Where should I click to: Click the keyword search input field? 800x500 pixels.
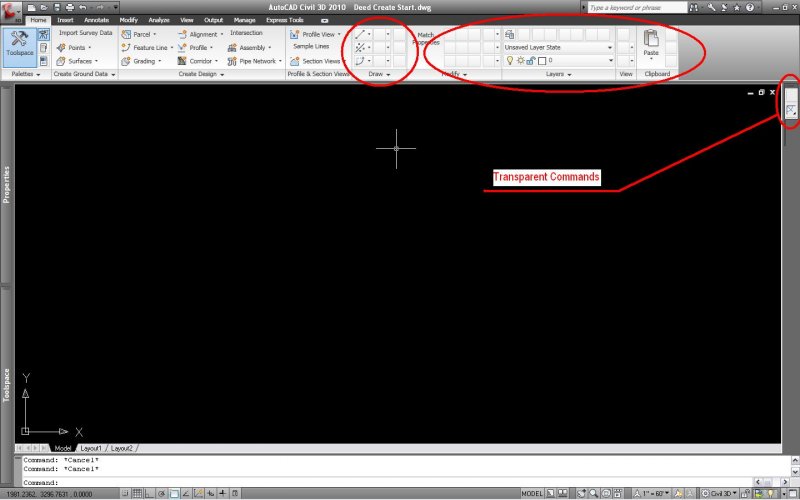pyautogui.click(x=637, y=8)
